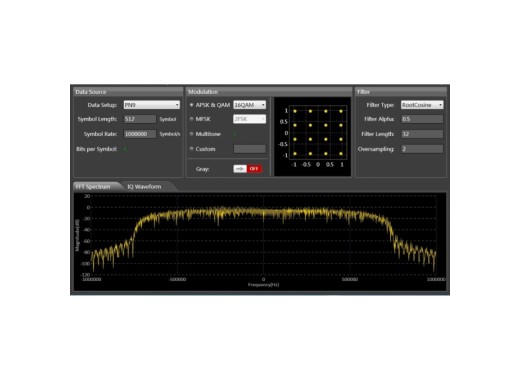Click the Filter Alpha field showing 0.5
520x380 pixels.
click(422, 119)
